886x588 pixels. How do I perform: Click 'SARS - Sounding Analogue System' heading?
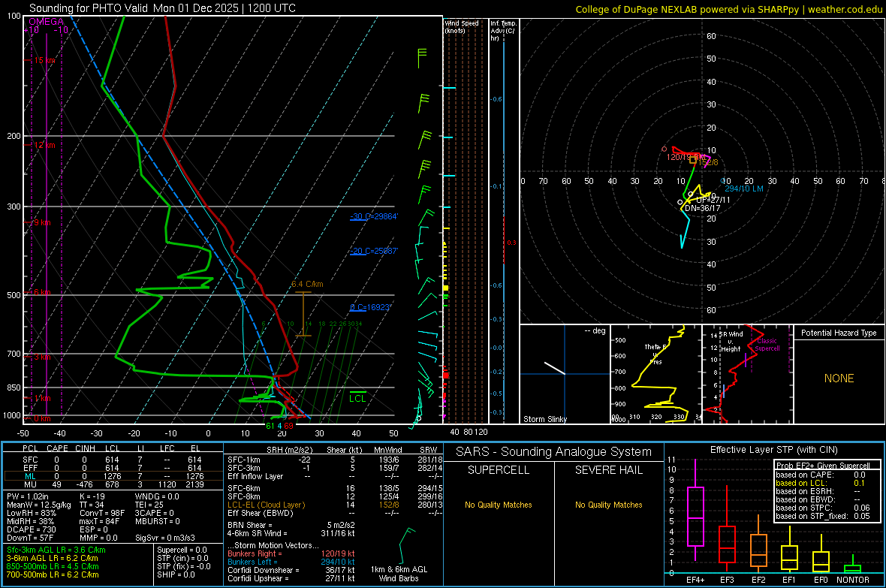554,452
